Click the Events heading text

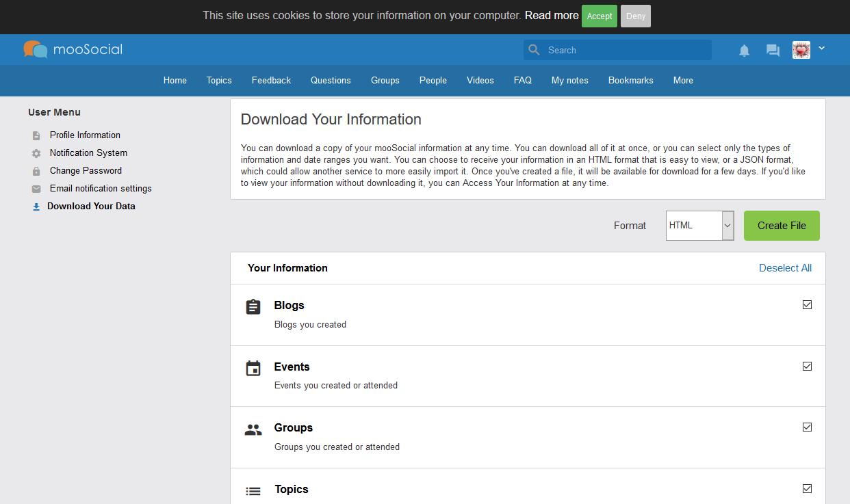coord(292,367)
